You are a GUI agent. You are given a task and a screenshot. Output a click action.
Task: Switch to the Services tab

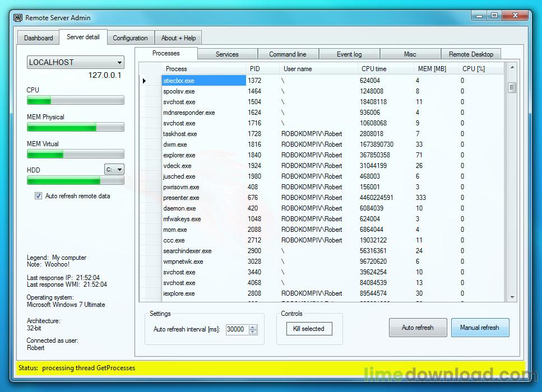click(227, 54)
